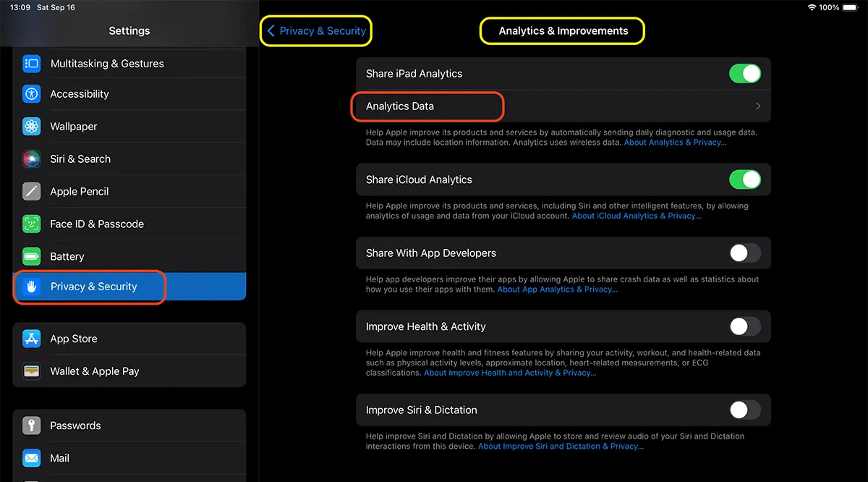
Task: Open Face ID & Passcode settings icon
Action: tap(31, 224)
